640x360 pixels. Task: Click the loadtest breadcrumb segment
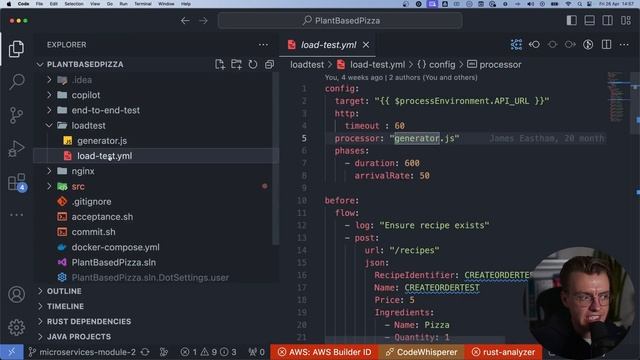(307, 64)
